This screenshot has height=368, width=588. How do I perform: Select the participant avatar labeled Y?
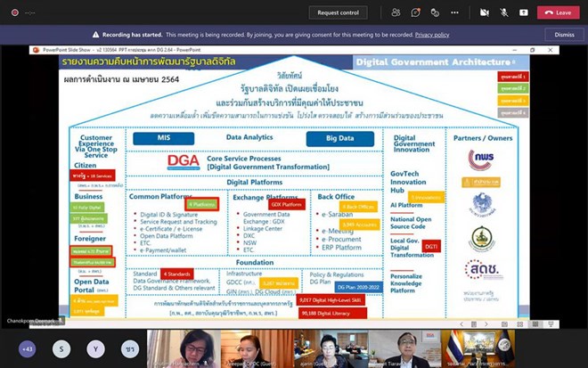pos(95,349)
